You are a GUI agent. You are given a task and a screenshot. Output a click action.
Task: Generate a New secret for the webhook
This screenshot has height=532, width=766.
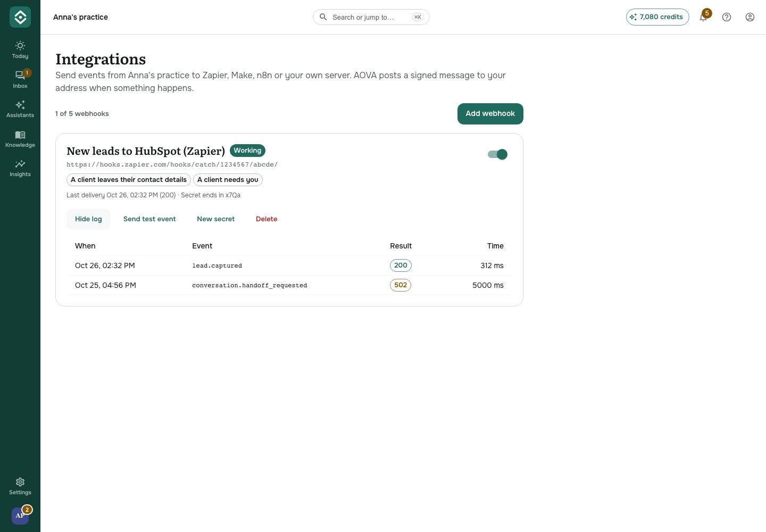(x=216, y=219)
